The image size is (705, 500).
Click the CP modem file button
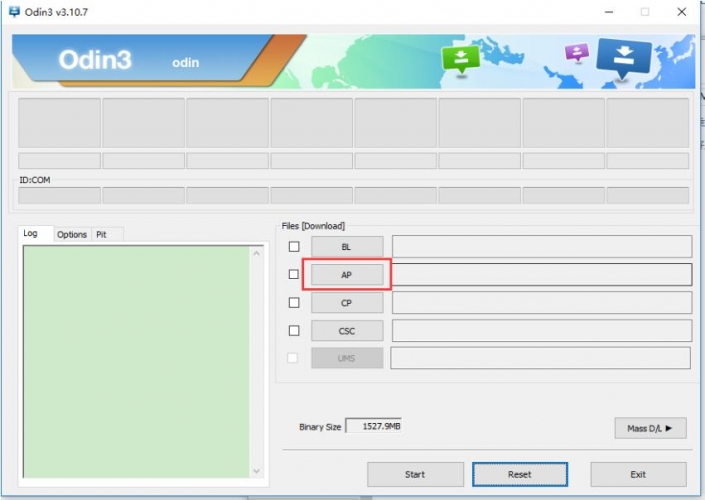347,303
